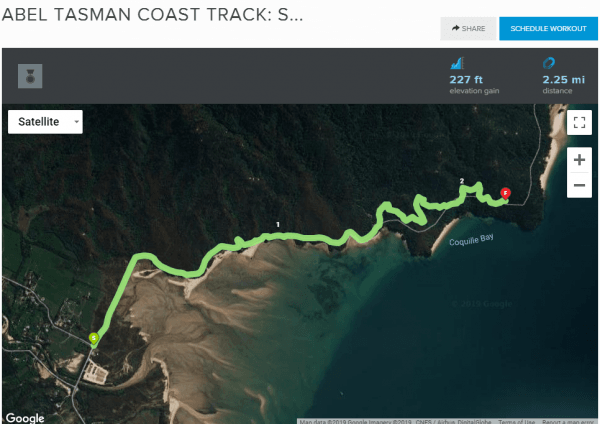Zoom out of the map
Screen dimensions: 600x424
tap(579, 185)
